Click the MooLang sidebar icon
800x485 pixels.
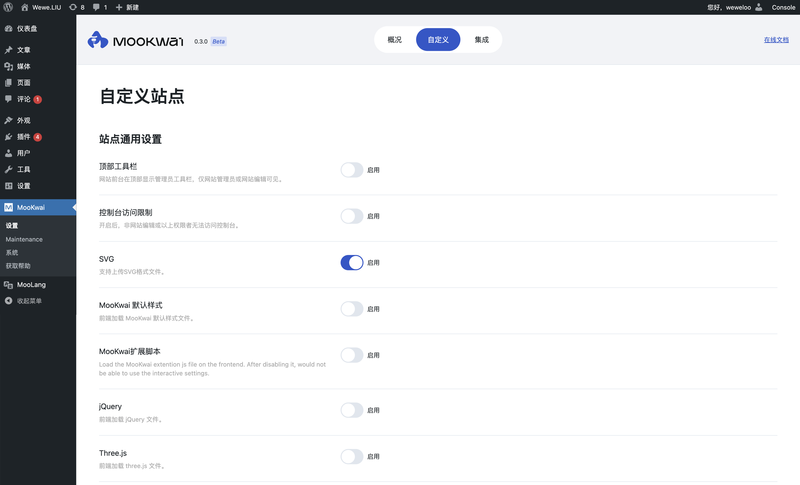[8, 285]
